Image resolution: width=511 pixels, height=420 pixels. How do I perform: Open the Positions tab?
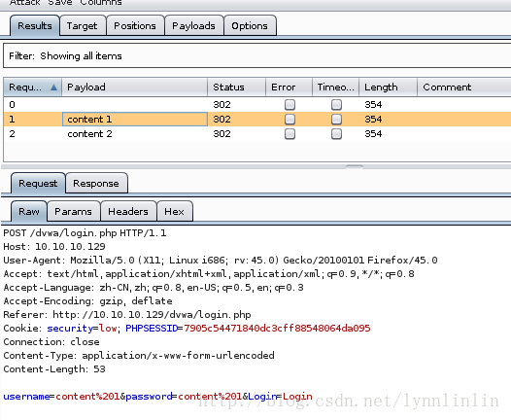[135, 25]
